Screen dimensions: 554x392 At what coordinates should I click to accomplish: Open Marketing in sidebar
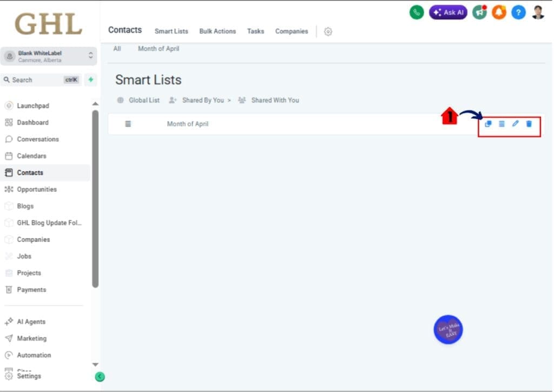point(32,338)
